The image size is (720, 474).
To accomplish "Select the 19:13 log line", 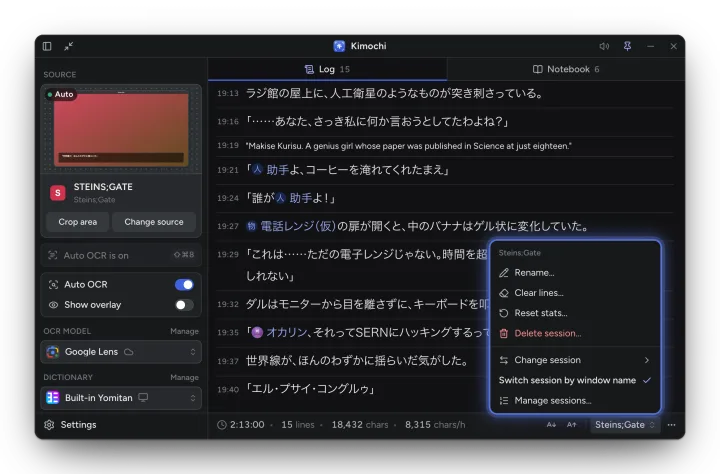I will tap(445, 94).
